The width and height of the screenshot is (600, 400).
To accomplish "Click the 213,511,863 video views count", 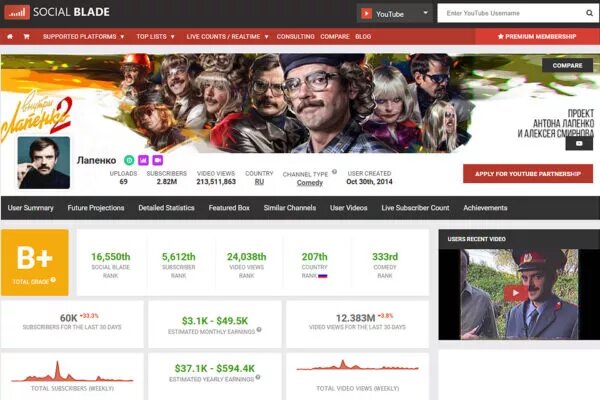I will pyautogui.click(x=216, y=181).
